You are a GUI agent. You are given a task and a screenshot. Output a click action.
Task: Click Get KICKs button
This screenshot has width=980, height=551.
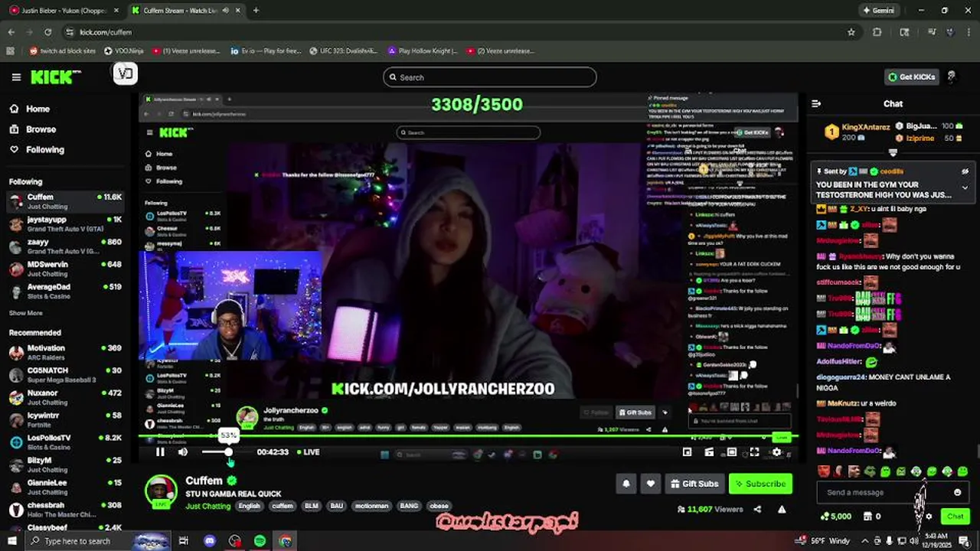(911, 77)
